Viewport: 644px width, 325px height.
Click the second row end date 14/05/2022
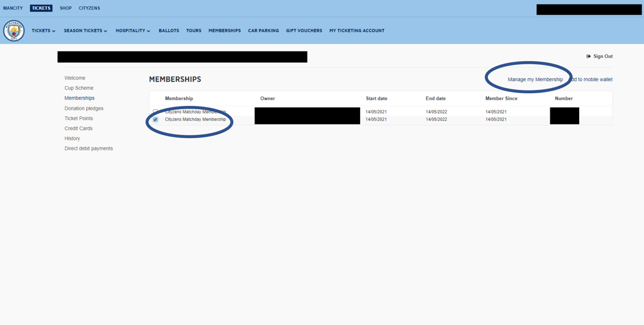coord(436,119)
